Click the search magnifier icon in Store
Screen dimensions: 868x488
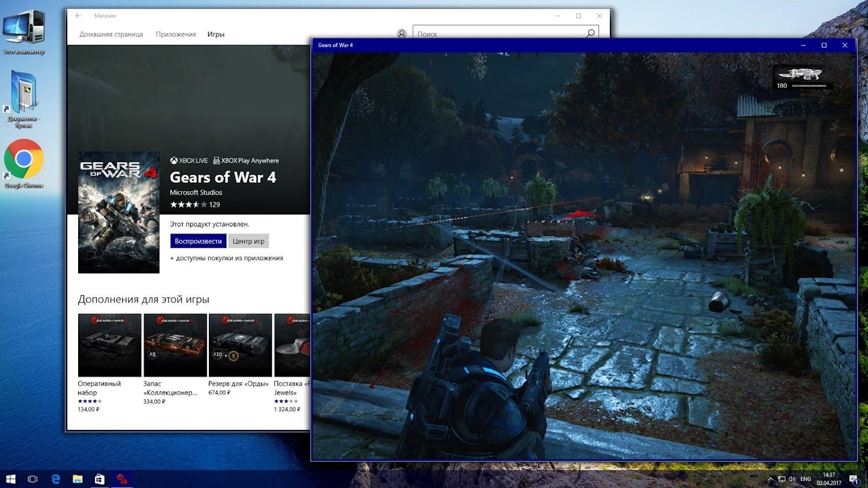tap(590, 34)
